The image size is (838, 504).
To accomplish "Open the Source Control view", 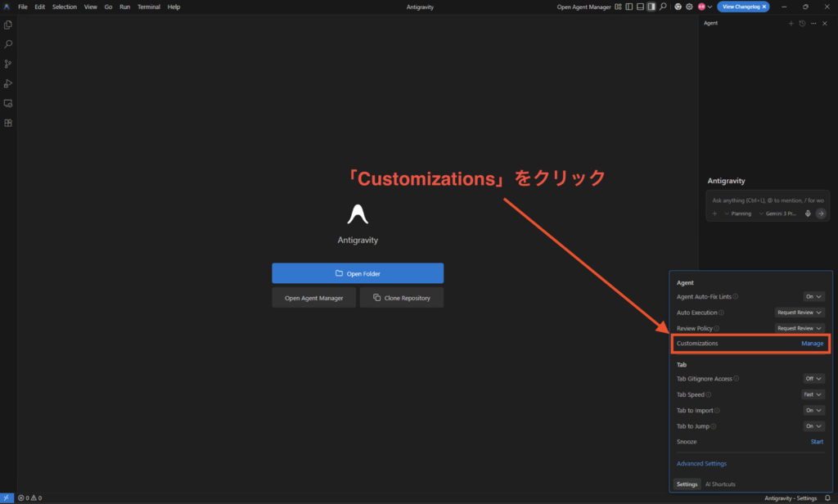I will click(x=8, y=64).
